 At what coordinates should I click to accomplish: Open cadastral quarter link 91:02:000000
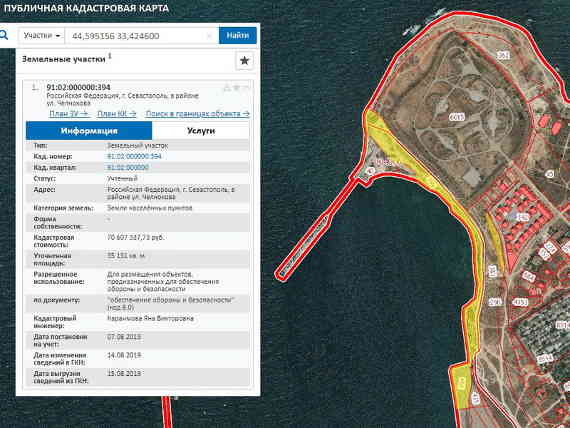pyautogui.click(x=128, y=167)
